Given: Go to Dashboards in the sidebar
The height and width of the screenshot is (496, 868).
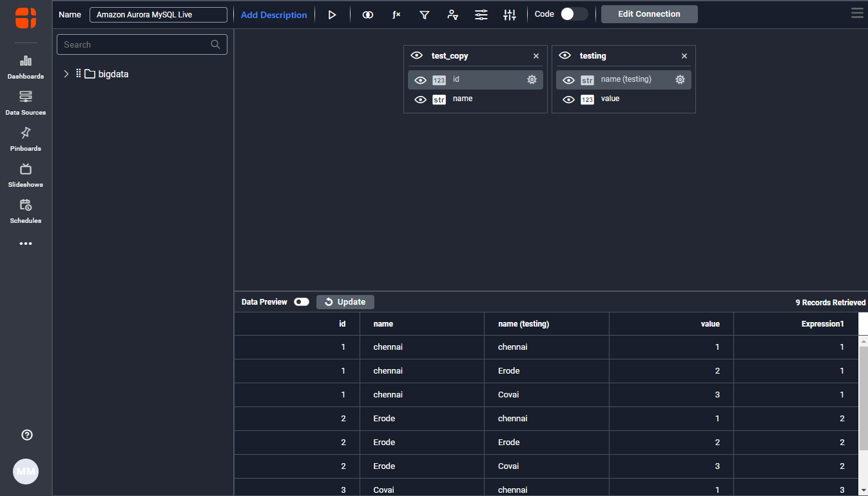Looking at the screenshot, I should [x=26, y=67].
